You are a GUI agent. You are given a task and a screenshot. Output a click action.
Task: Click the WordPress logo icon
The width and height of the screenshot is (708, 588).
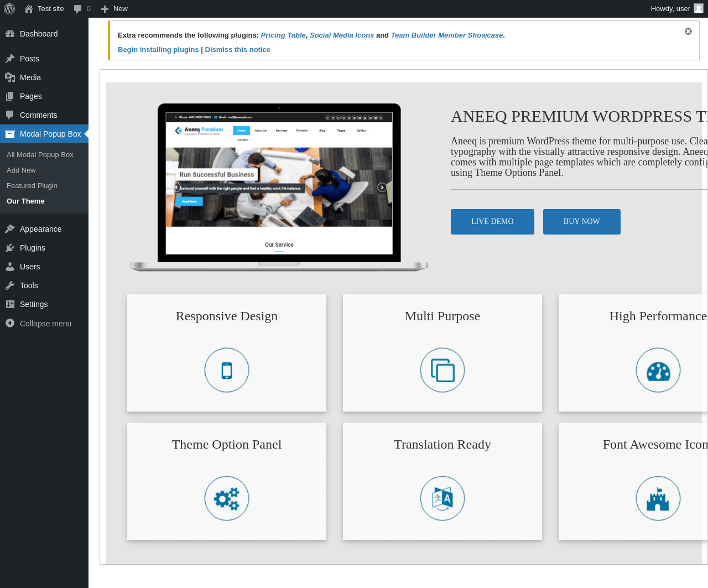[9, 9]
